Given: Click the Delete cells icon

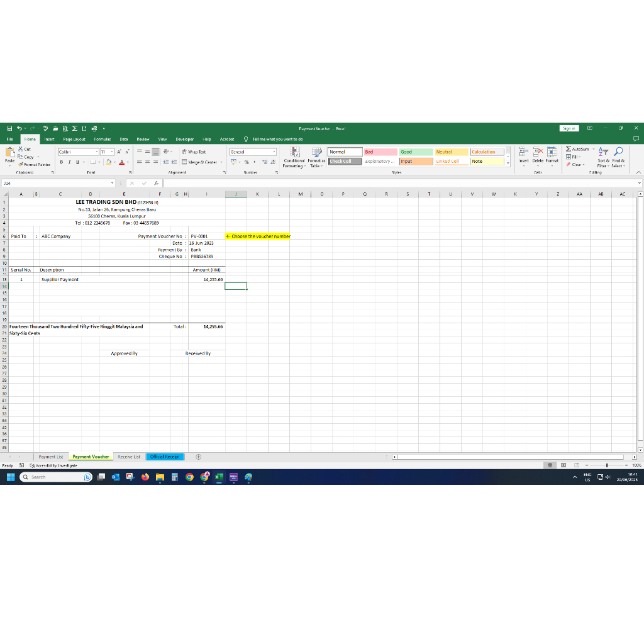Looking at the screenshot, I should click(538, 152).
